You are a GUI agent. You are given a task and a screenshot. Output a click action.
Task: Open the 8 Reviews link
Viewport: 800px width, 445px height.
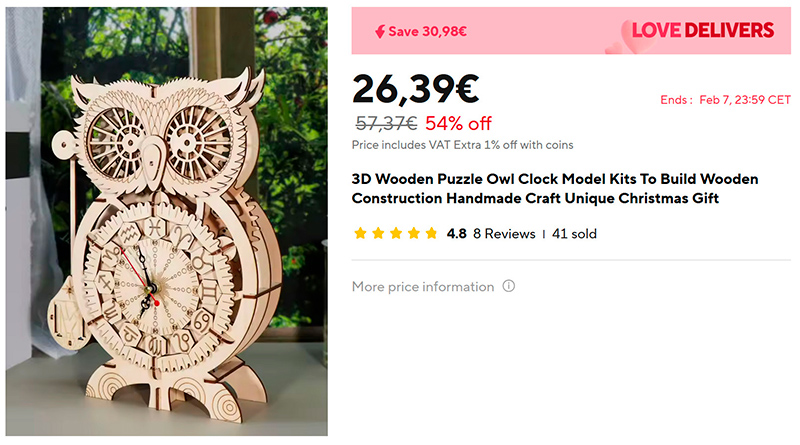pos(504,234)
